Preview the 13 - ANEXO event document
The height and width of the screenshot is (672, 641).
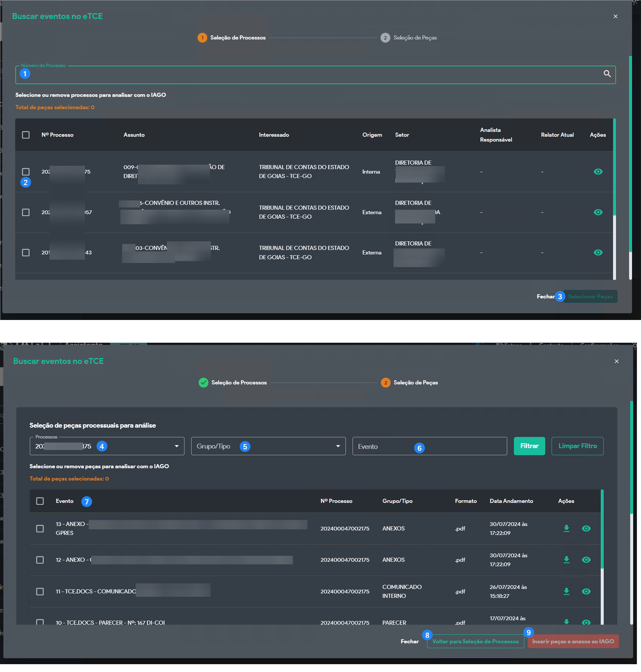(586, 528)
